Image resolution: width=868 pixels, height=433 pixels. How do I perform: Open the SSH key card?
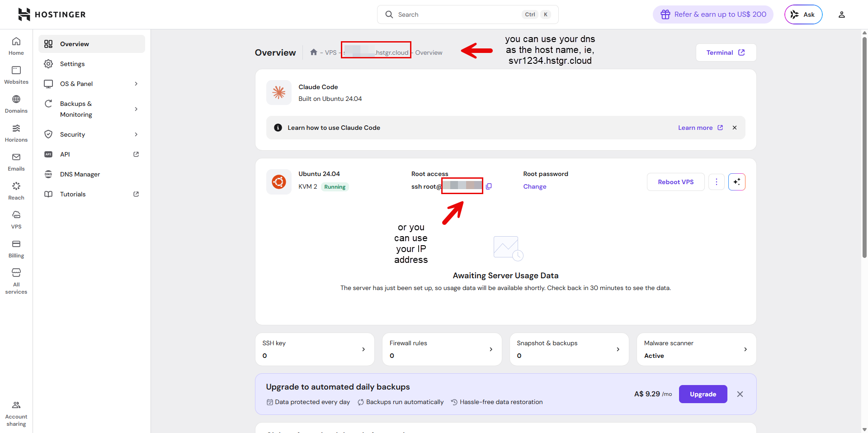pos(315,349)
